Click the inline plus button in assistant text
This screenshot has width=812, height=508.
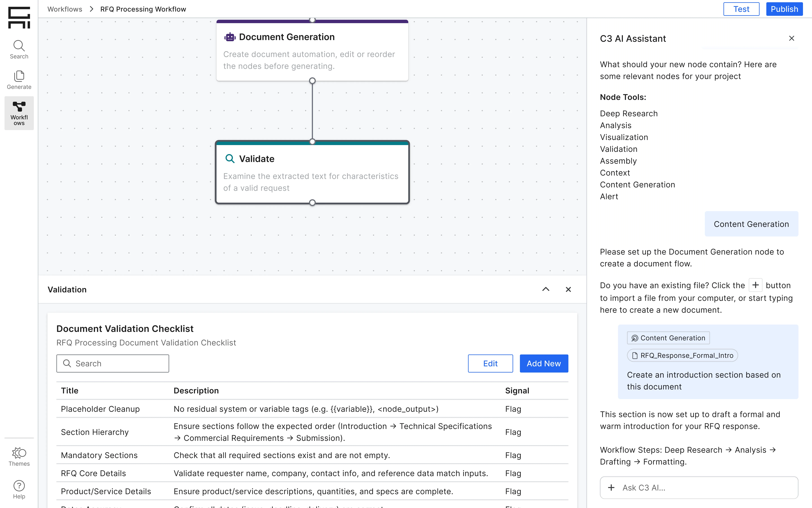[755, 285]
